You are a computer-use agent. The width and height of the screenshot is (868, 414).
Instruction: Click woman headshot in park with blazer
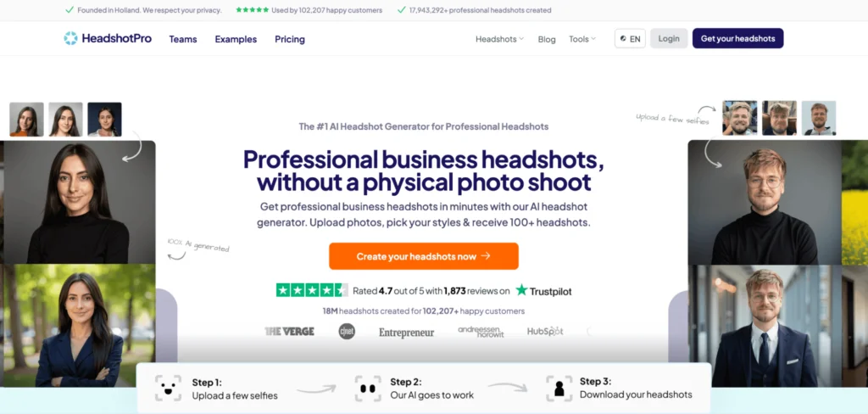(x=79, y=325)
